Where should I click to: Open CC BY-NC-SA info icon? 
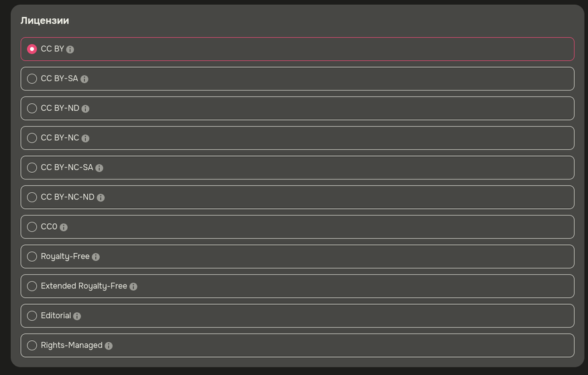(x=99, y=168)
